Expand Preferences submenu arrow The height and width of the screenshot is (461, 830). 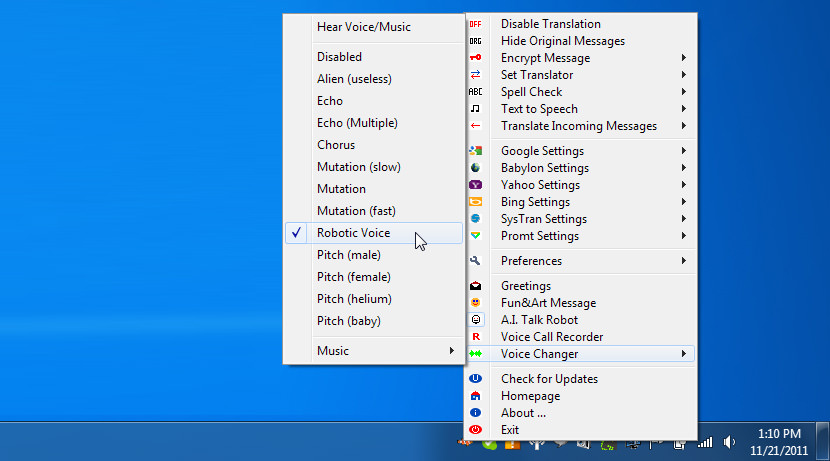684,260
